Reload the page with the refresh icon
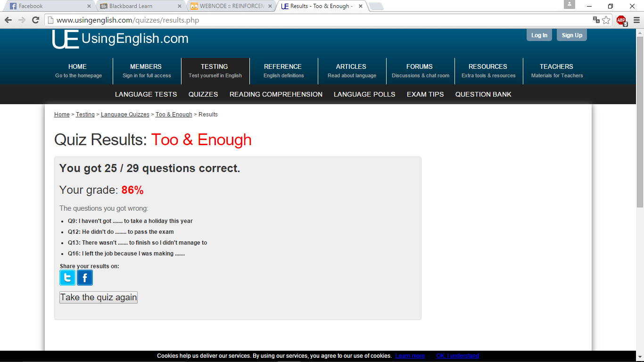The width and height of the screenshot is (644, 362). pos(35,20)
